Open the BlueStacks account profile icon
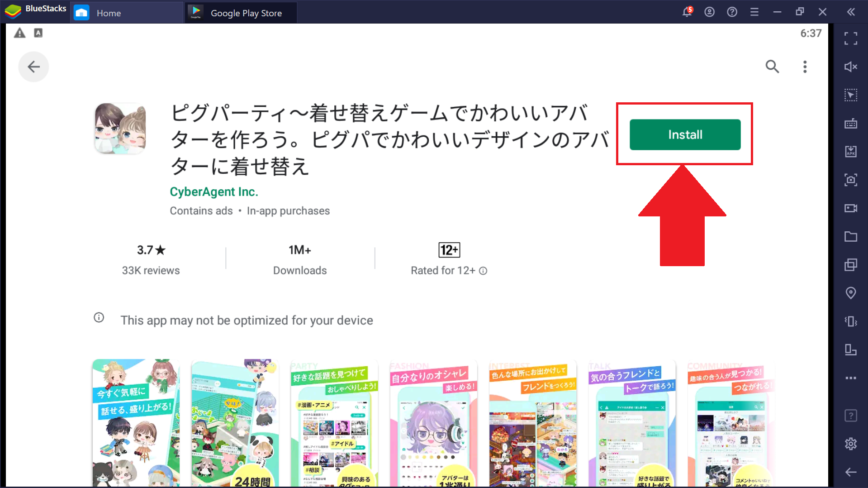The width and height of the screenshot is (868, 488). pos(709,12)
